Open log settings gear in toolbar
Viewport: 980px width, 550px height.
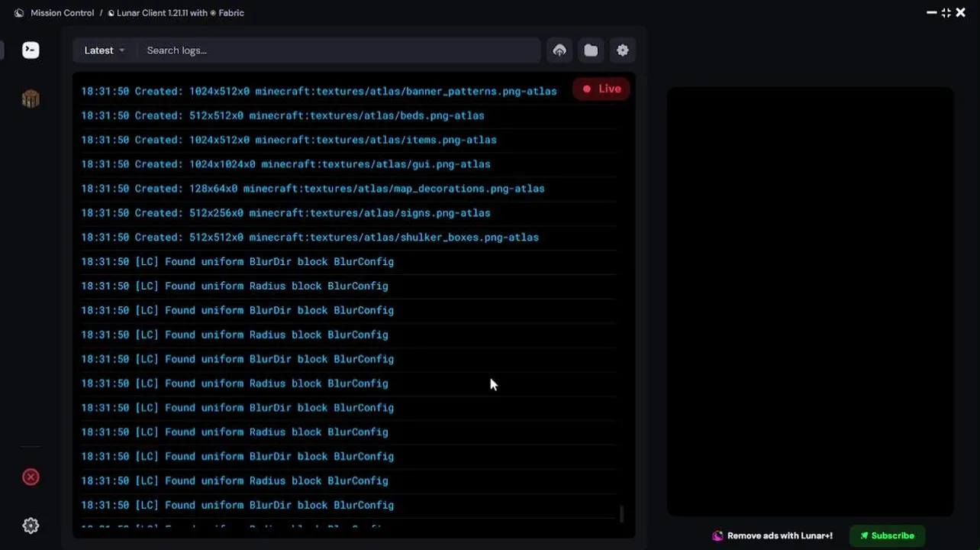click(x=623, y=50)
